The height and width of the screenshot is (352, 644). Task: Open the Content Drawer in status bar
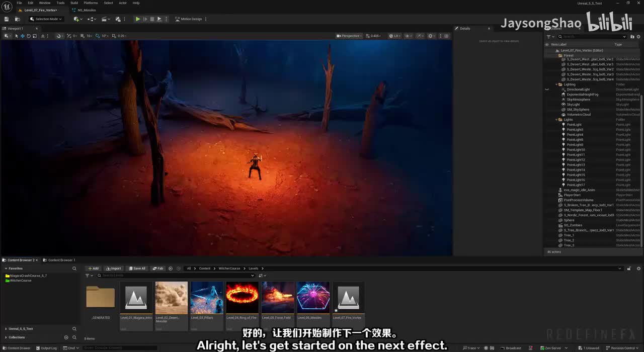pyautogui.click(x=17, y=348)
